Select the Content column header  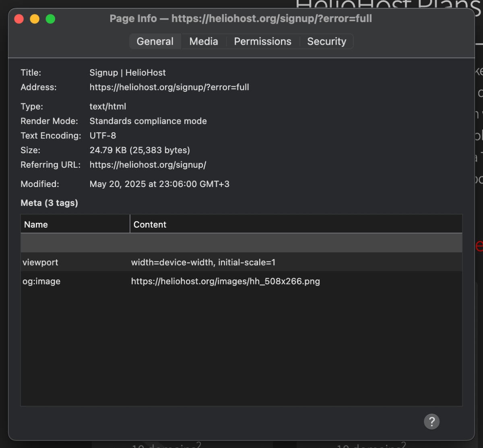(x=296, y=224)
